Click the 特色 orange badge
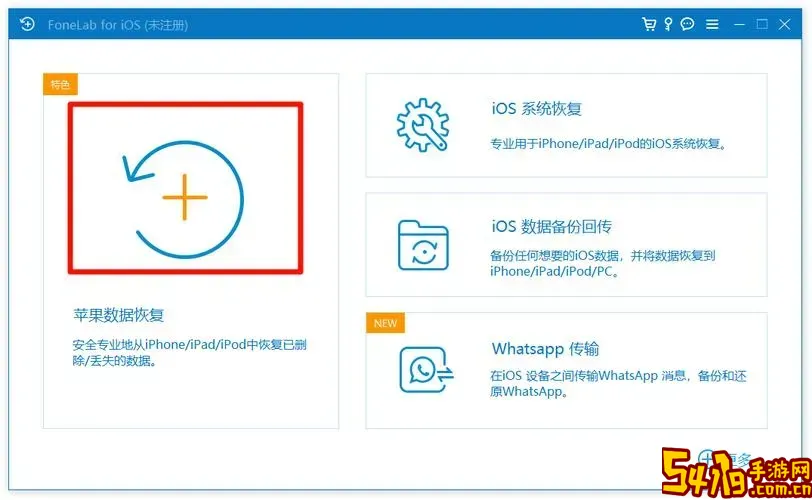The width and height of the screenshot is (812, 500). point(60,84)
